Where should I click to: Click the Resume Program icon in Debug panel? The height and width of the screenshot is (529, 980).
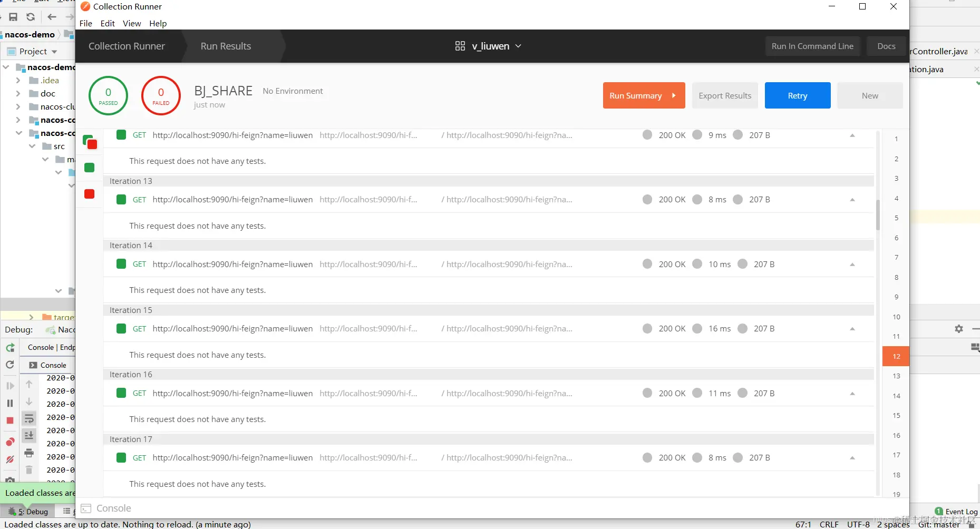10,386
